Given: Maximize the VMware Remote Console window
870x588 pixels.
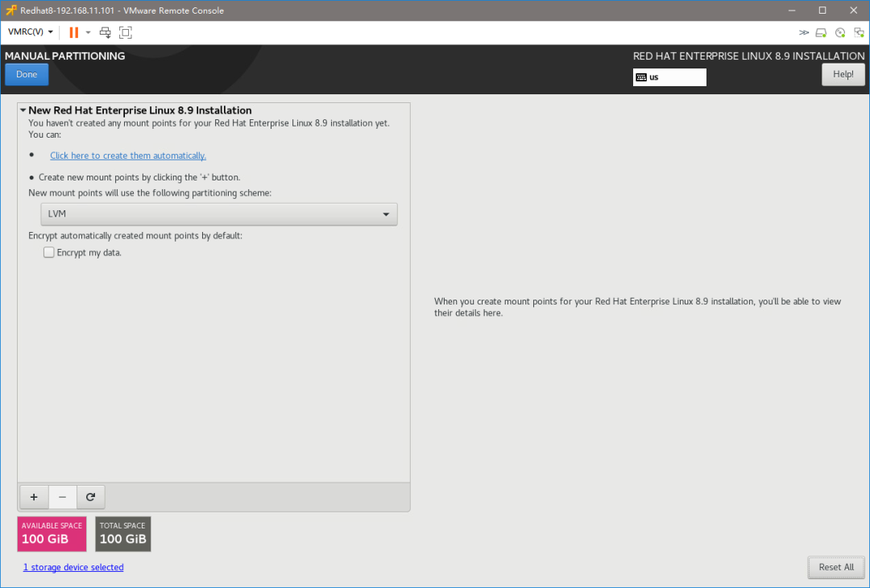Looking at the screenshot, I should pyautogui.click(x=822, y=10).
